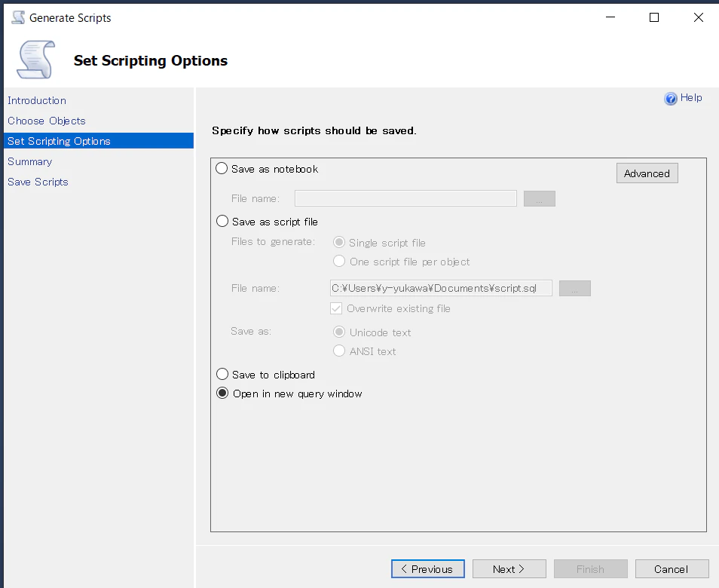
Task: Go to Save Scripts page
Action: point(38,182)
